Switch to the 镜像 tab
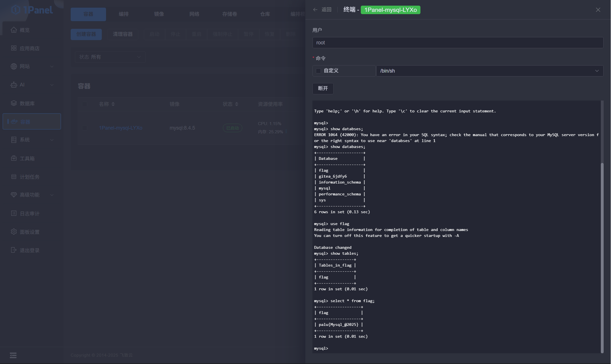This screenshot has width=611, height=364. point(159,14)
